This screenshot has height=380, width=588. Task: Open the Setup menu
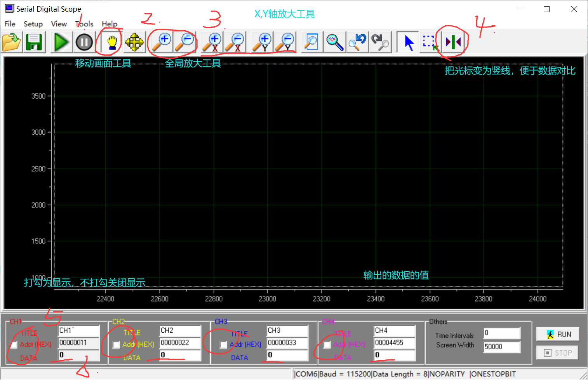tap(33, 24)
